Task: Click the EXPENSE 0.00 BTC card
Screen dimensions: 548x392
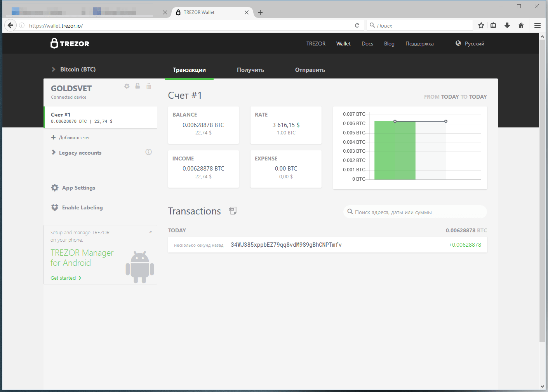Action: tap(286, 169)
